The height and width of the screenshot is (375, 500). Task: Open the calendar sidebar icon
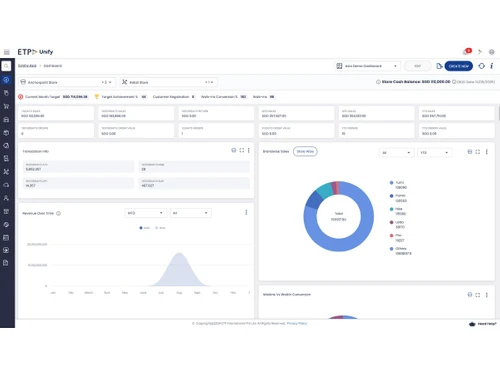coord(6,237)
